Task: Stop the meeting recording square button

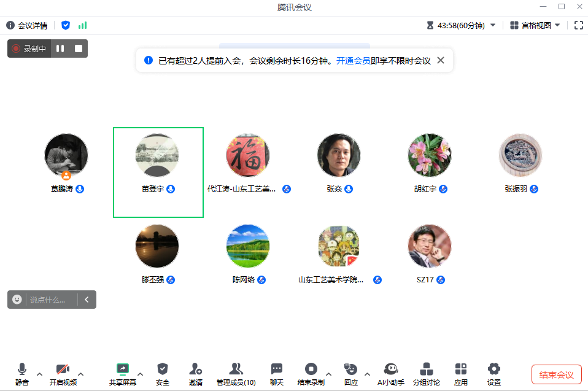Action: click(79, 48)
